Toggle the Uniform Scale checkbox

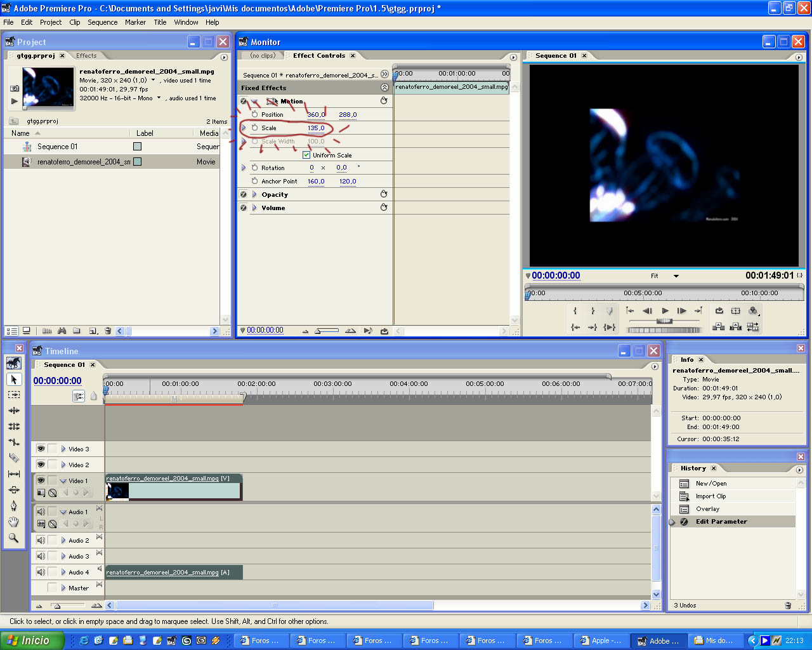306,155
